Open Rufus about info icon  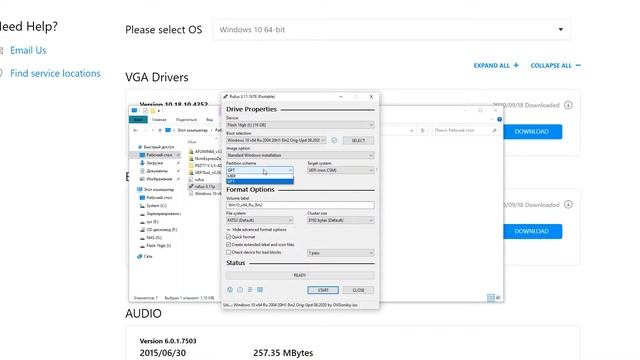pos(240,289)
